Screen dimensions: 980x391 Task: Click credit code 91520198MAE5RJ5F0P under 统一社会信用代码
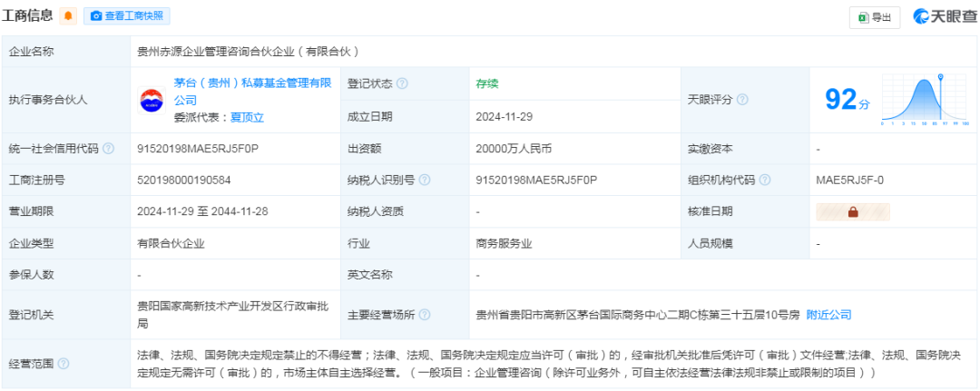point(198,149)
